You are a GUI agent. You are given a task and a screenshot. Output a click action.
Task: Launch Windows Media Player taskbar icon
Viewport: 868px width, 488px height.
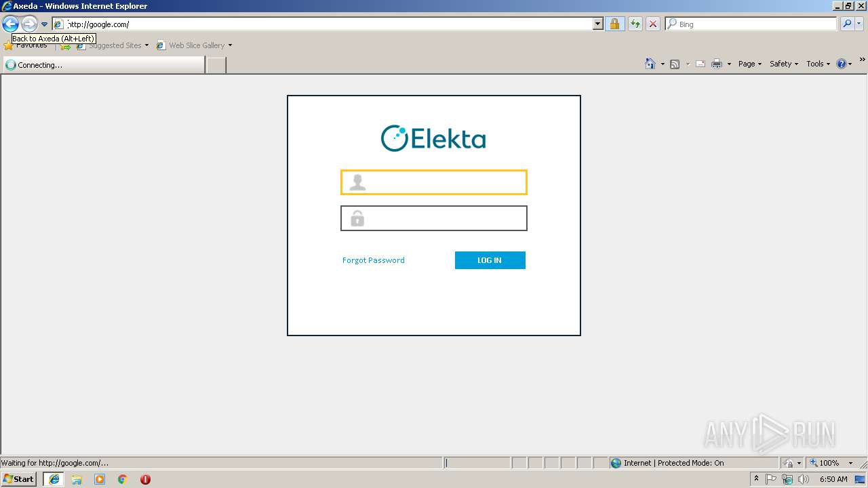[x=100, y=479]
